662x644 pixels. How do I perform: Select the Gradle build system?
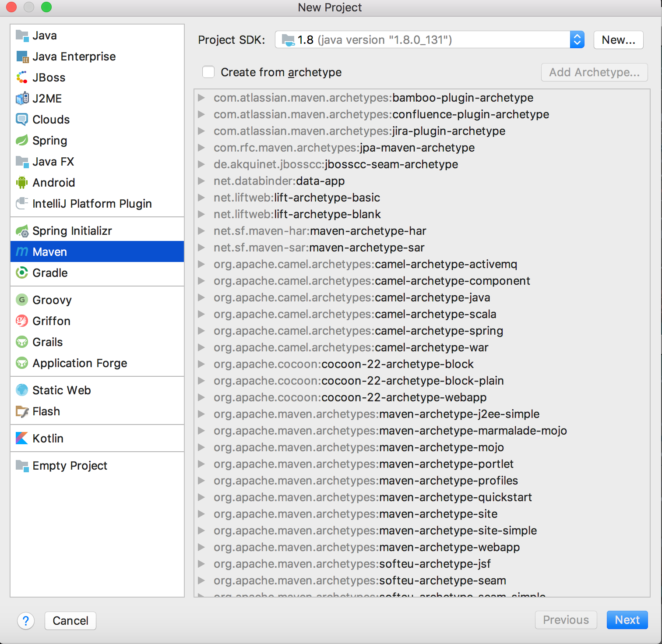49,272
